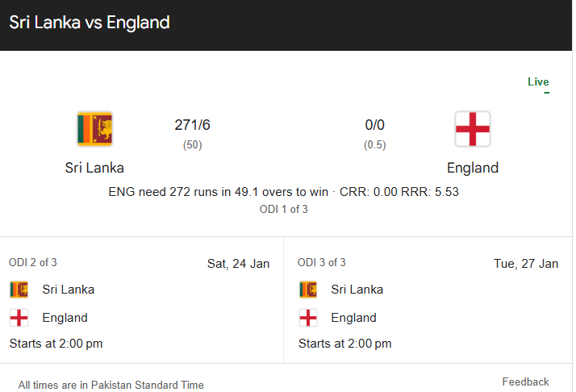This screenshot has width=576, height=392.
Task: Click the large England flag icon
Action: [x=472, y=129]
